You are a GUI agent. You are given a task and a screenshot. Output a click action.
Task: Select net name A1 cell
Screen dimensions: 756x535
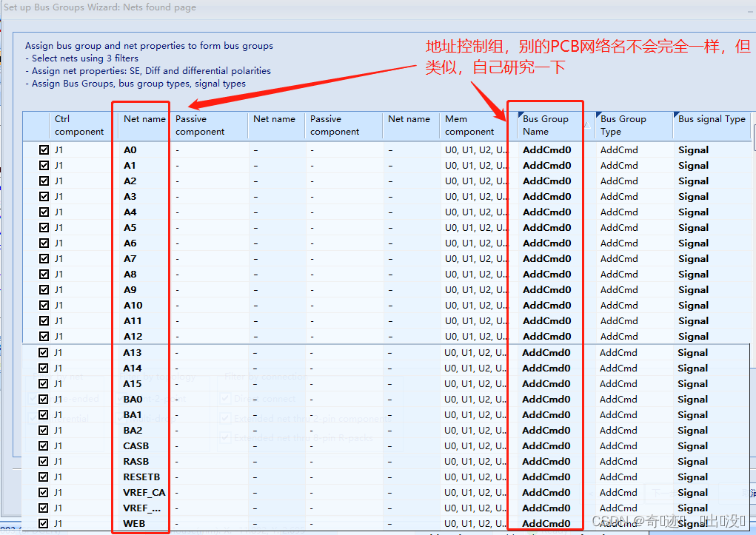coord(130,166)
